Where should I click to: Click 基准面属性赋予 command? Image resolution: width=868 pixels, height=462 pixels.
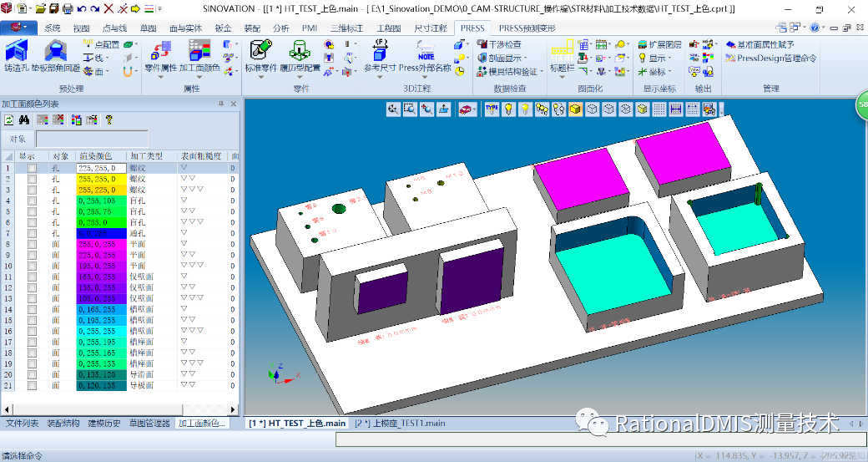[x=760, y=44]
